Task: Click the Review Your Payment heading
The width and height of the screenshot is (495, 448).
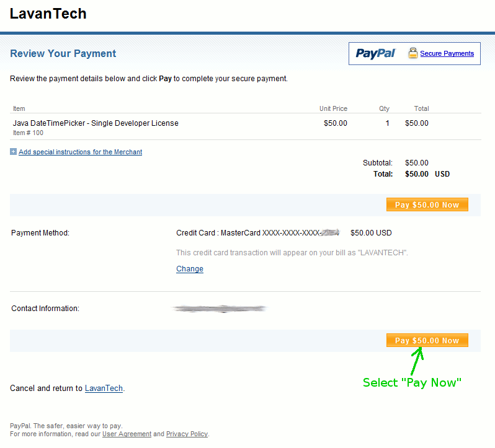Action: coord(63,54)
